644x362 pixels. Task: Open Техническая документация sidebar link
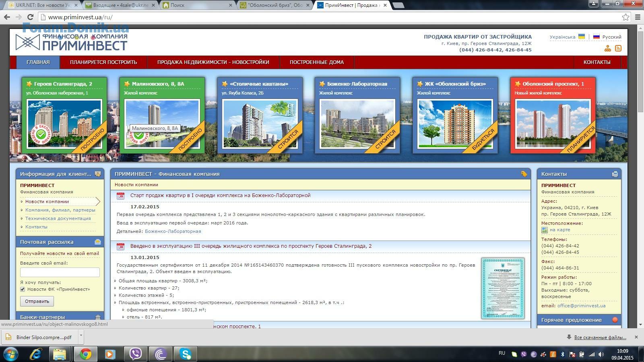coord(58,218)
